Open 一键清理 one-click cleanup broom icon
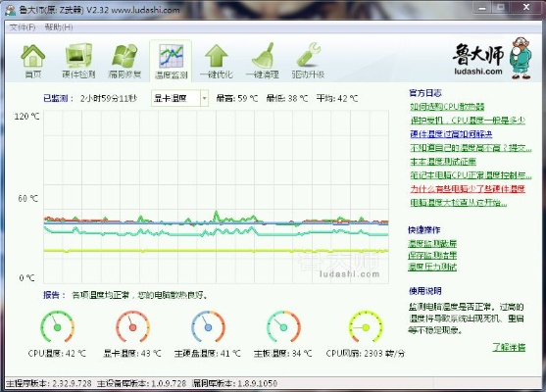Image resolution: width=546 pixels, height=392 pixels. (x=262, y=62)
